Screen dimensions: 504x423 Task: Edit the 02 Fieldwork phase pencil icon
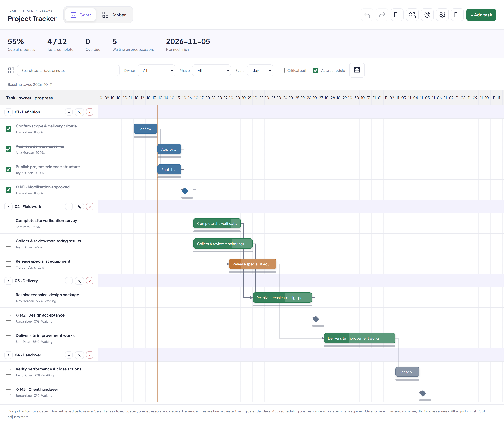79,207
